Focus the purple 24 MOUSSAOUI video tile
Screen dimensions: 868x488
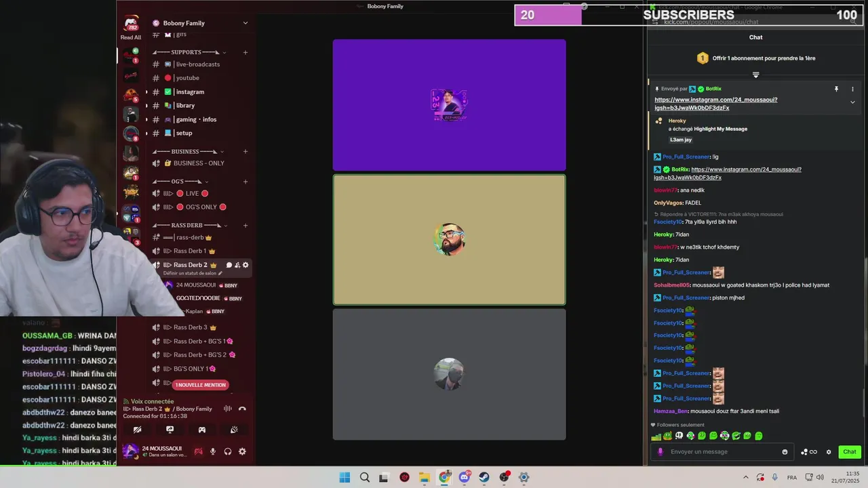pyautogui.click(x=449, y=105)
